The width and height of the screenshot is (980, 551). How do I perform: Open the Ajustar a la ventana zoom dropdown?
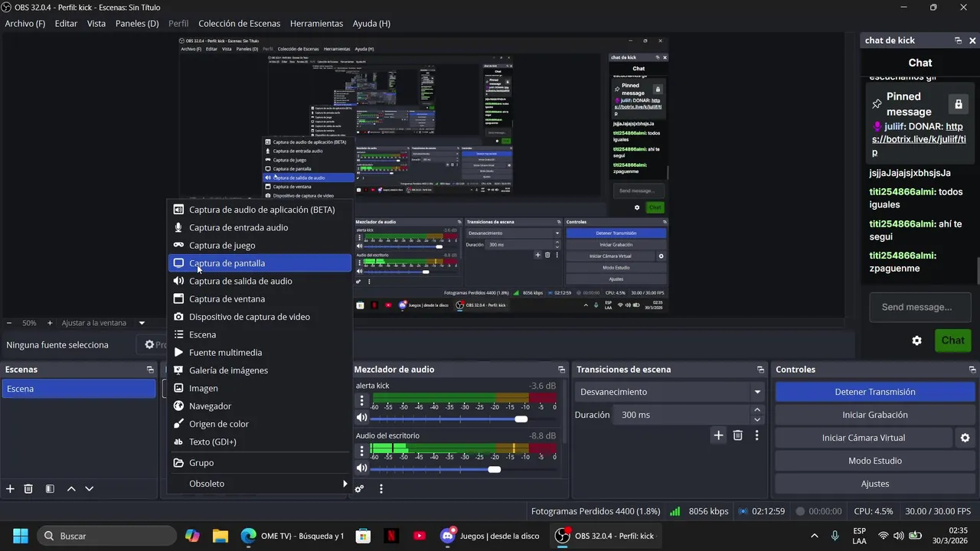142,323
